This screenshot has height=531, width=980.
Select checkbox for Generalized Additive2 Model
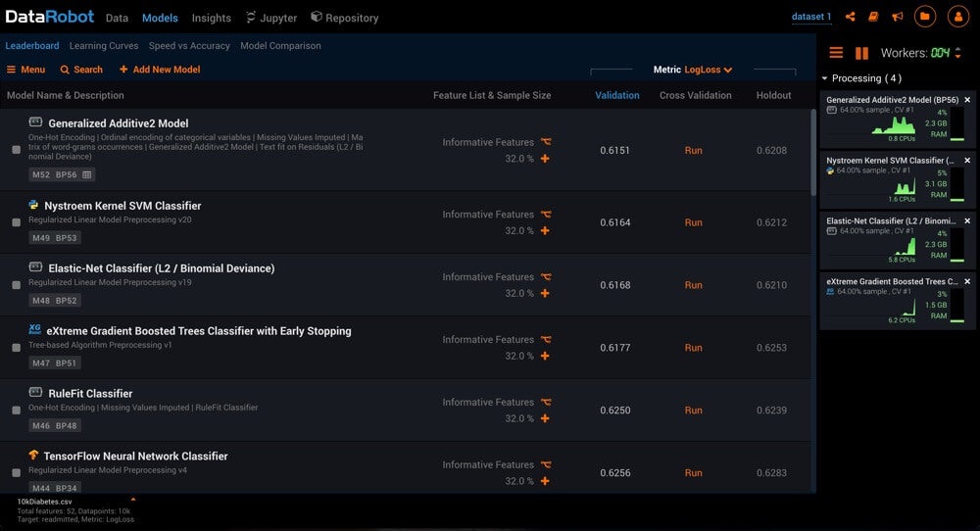[17, 150]
